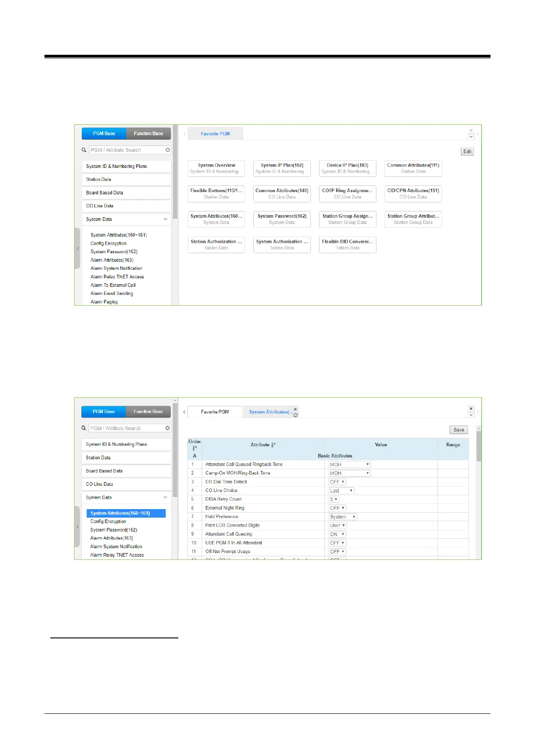Click sidebar scrollbar in upper screenshot

click(175, 173)
